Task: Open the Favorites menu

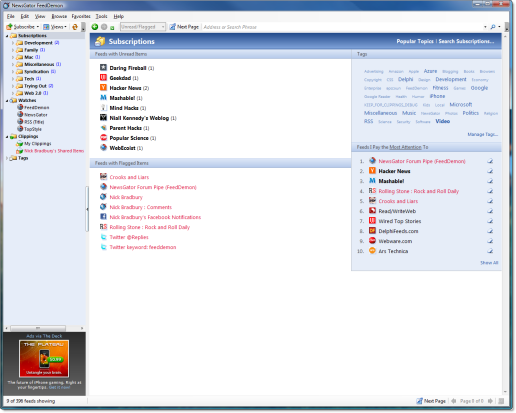Action: [81, 16]
